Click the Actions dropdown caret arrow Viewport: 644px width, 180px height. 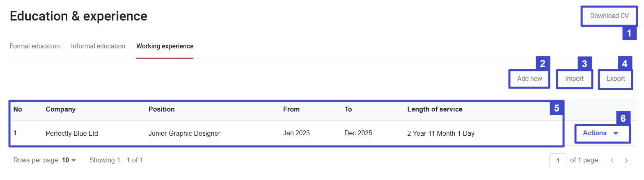tap(616, 133)
